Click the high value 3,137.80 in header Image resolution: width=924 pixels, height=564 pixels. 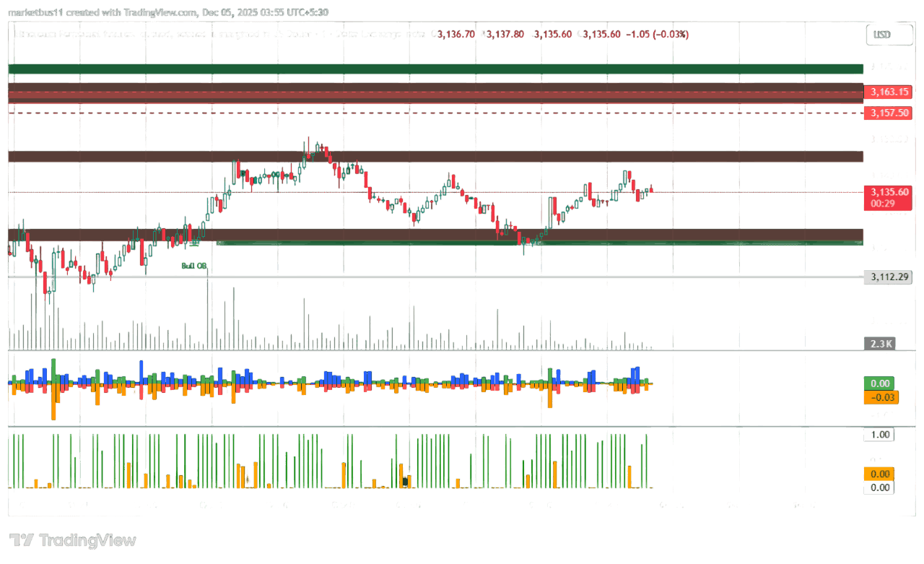tap(505, 34)
